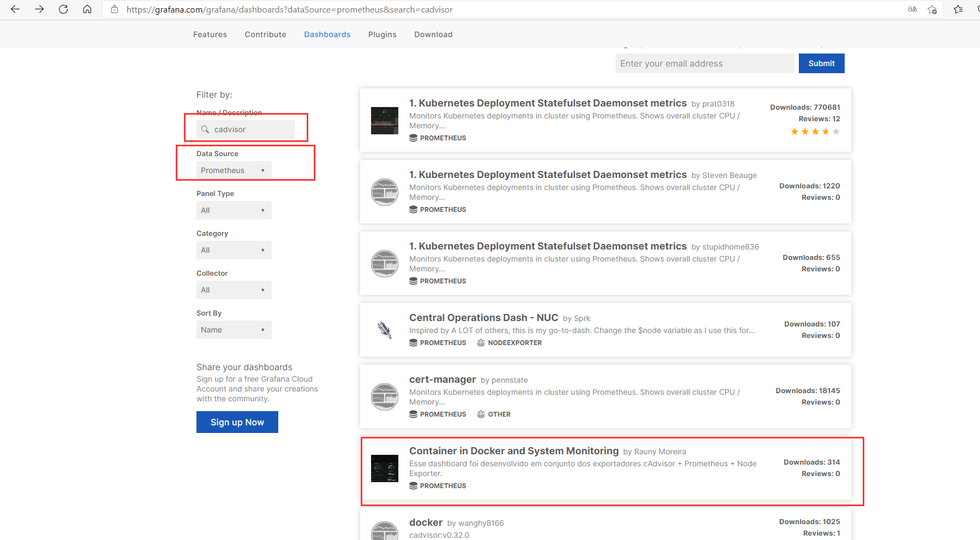Click NODEEXPORTER collector tag icon
Screen dimensions: 980x540
click(x=481, y=343)
